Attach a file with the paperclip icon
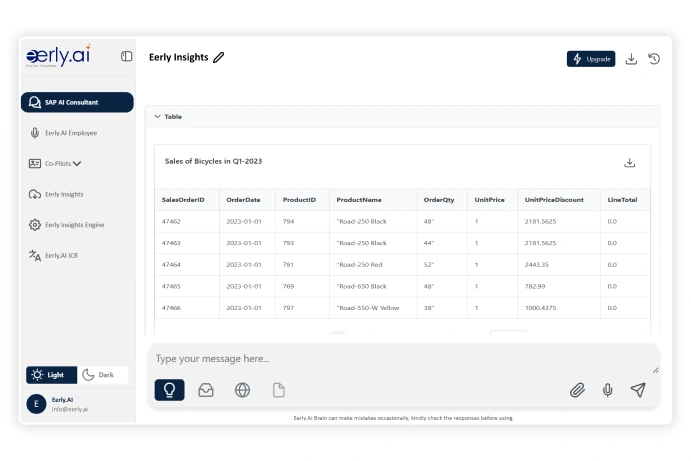Image resolution: width=691 pixels, height=461 pixels. (577, 390)
